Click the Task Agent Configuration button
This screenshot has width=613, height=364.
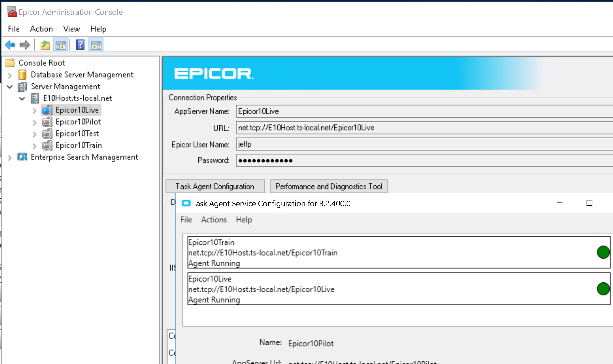coord(215,186)
